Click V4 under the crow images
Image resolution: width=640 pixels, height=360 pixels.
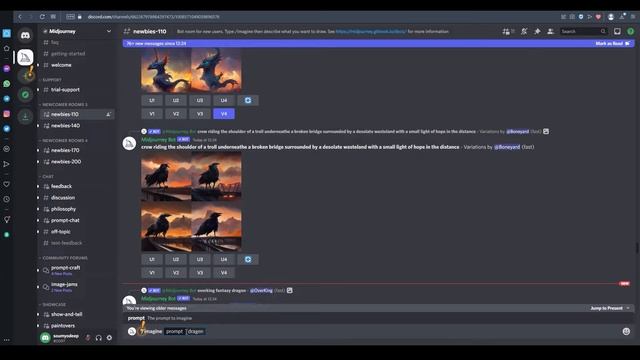(x=224, y=273)
